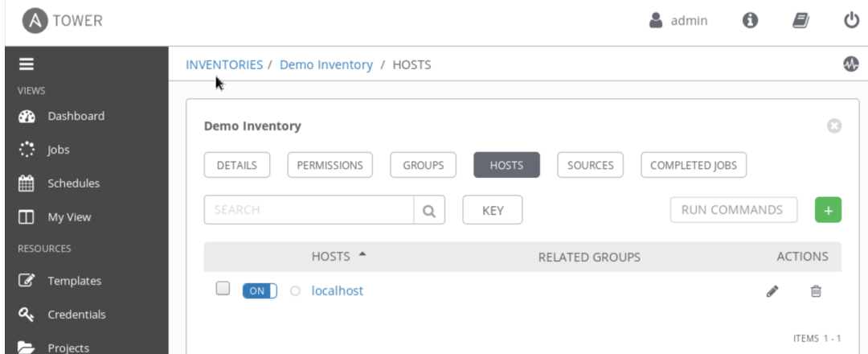Select the localhost row checkbox
Viewport: 868px width, 354px height.
tap(223, 289)
